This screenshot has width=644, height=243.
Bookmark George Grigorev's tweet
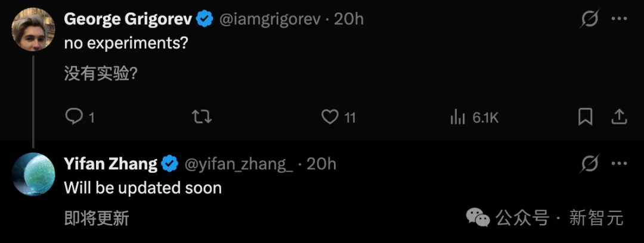coord(585,117)
